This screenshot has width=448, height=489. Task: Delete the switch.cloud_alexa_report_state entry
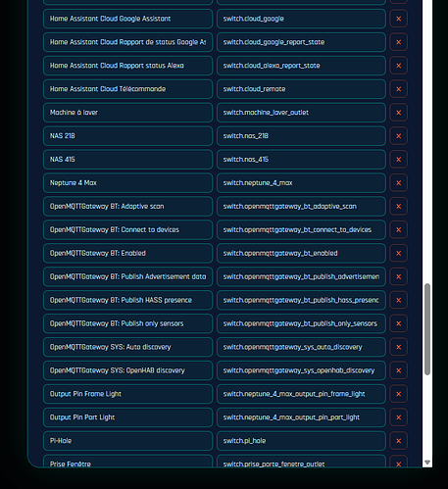(398, 66)
